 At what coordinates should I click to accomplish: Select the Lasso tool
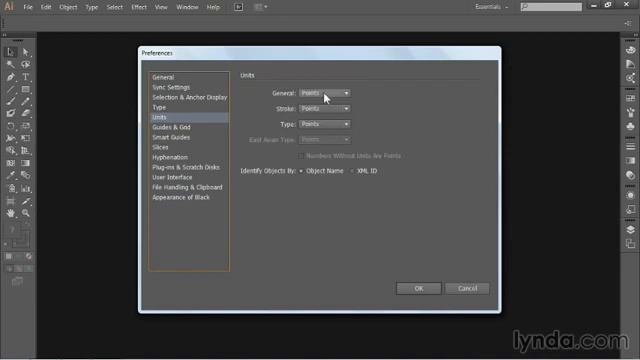(25, 64)
